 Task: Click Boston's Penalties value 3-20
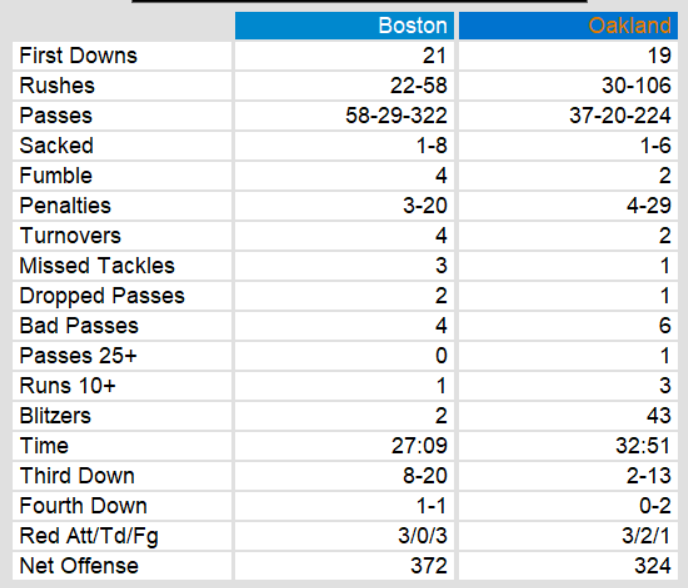coord(424,206)
